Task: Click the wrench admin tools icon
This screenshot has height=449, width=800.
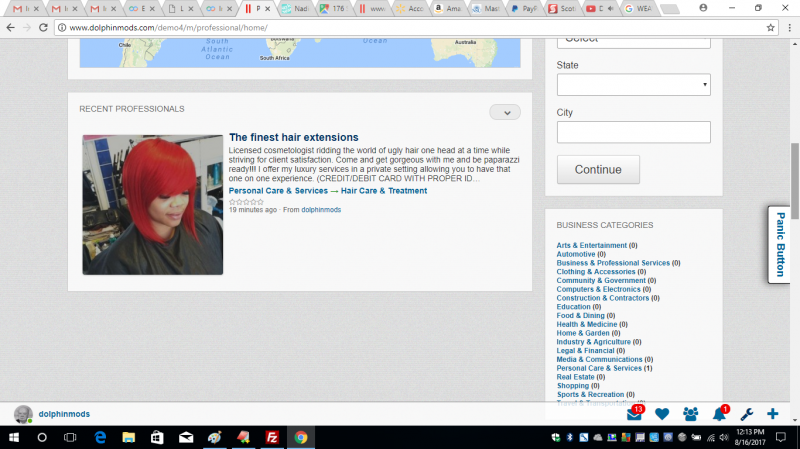Action: pyautogui.click(x=746, y=414)
